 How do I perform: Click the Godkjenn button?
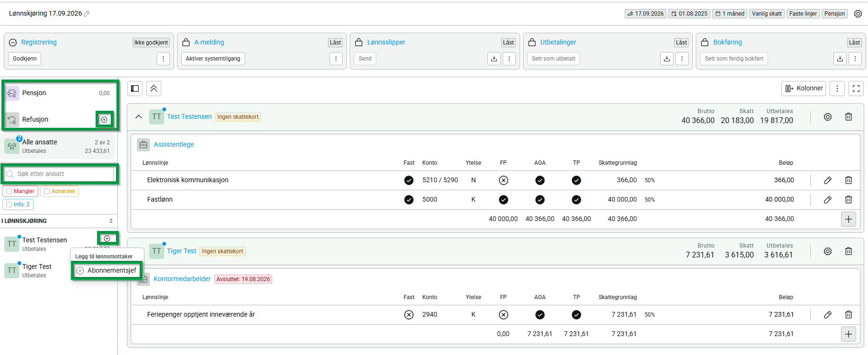click(25, 59)
